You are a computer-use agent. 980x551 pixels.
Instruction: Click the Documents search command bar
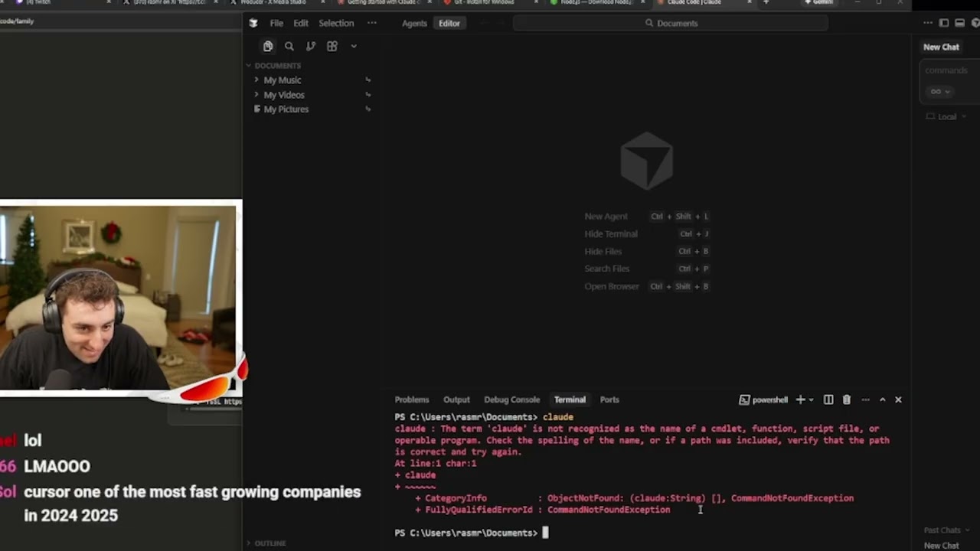coord(671,23)
